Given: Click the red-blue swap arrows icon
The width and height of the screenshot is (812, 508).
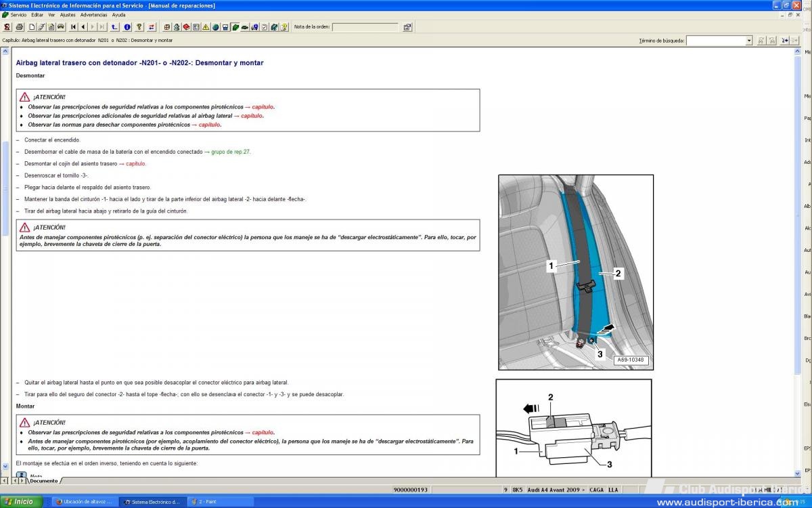Looking at the screenshot, I should click(152, 27).
